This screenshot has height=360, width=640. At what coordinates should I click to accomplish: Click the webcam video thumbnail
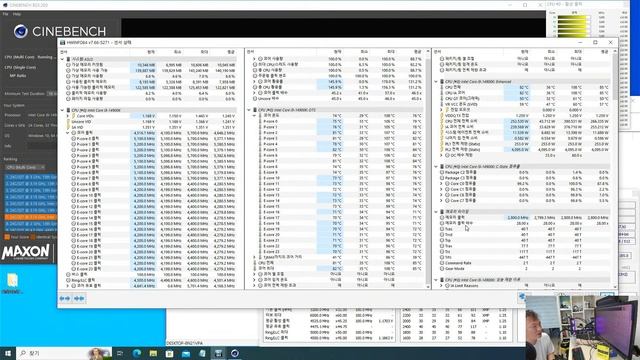pos(582,328)
